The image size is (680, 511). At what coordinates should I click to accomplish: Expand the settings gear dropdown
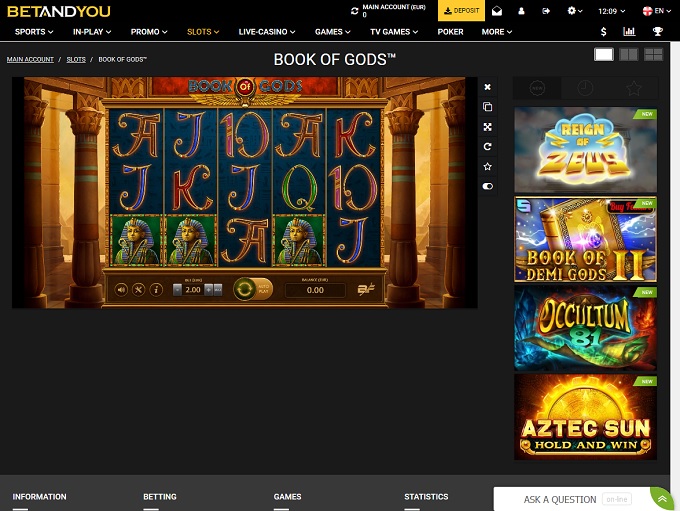[x=575, y=11]
